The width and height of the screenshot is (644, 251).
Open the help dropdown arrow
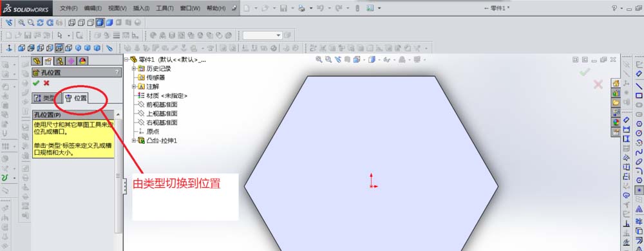(x=623, y=8)
